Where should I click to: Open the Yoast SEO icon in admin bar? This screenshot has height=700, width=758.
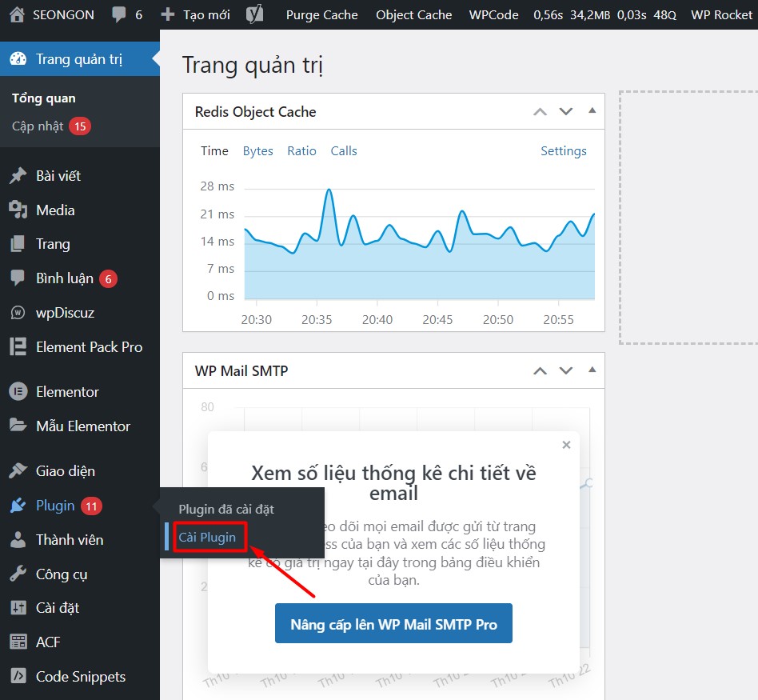pos(255,14)
